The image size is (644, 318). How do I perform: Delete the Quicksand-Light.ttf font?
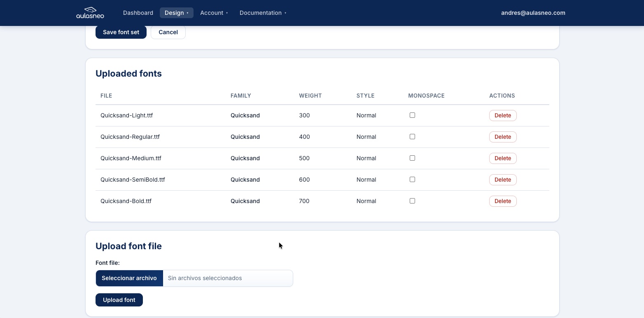click(x=502, y=116)
